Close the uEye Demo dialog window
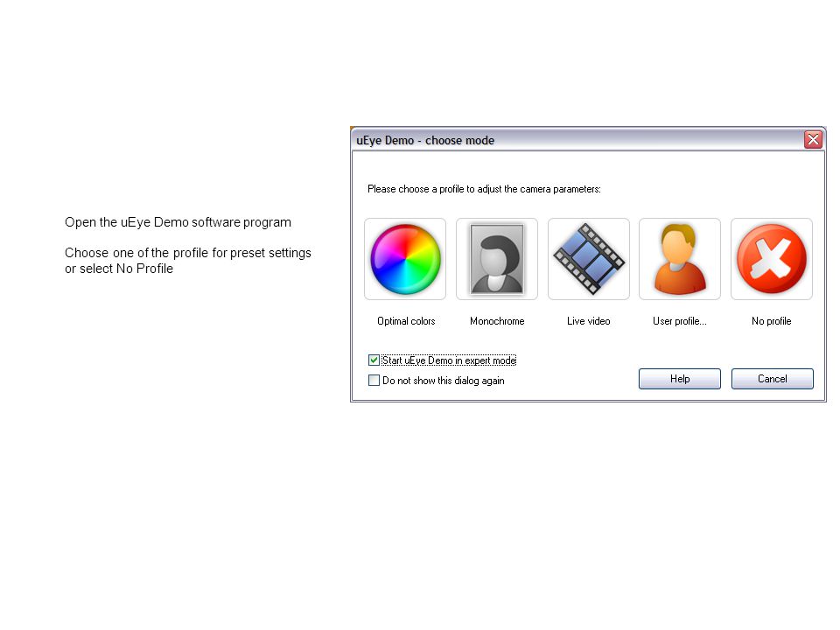The image size is (840, 630). [813, 140]
